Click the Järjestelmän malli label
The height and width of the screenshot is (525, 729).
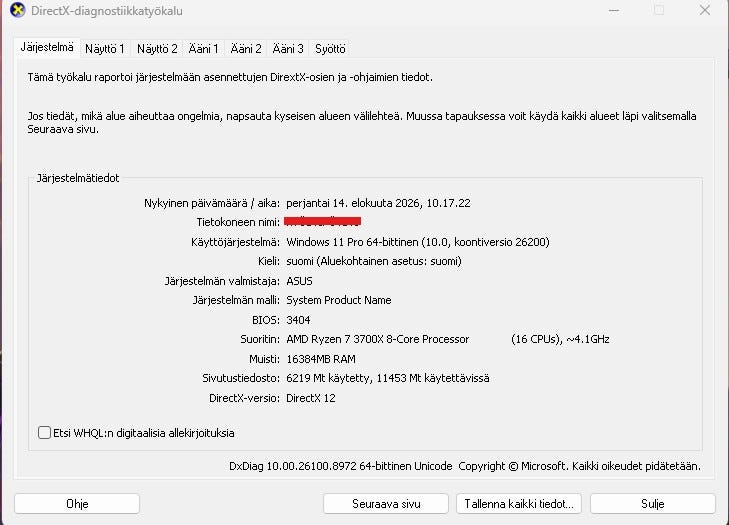click(x=236, y=300)
